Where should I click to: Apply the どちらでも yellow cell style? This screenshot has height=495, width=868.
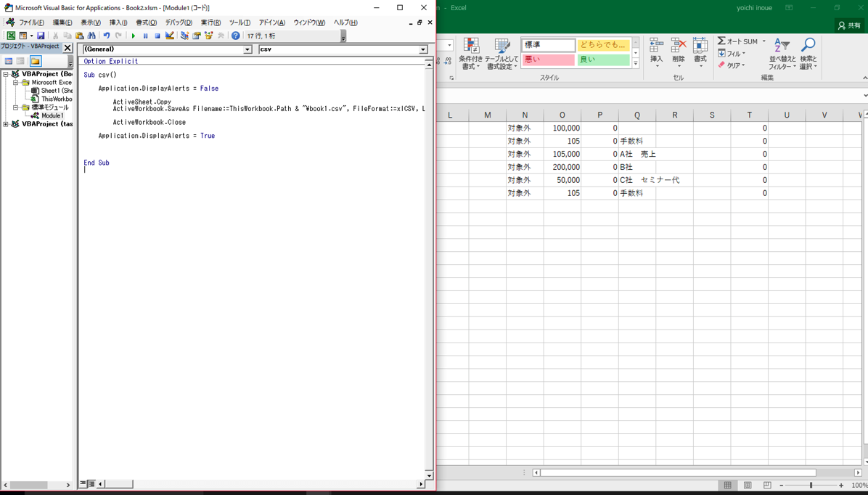pos(603,45)
